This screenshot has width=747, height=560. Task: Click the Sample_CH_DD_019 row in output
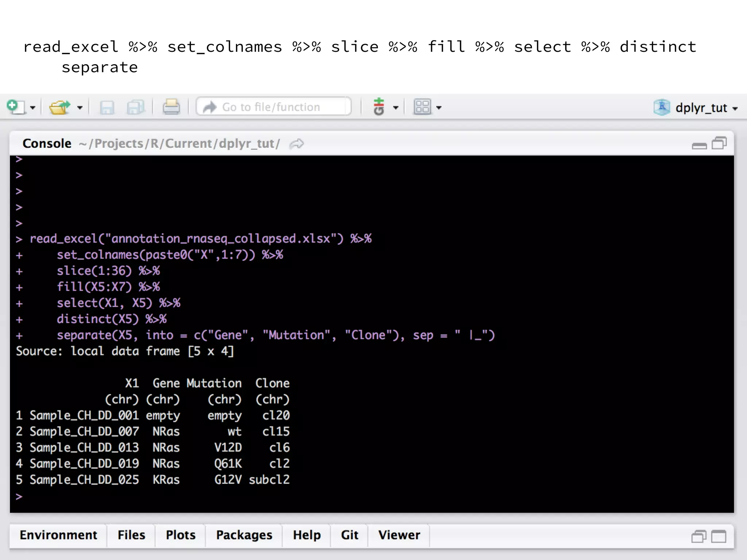click(153, 464)
